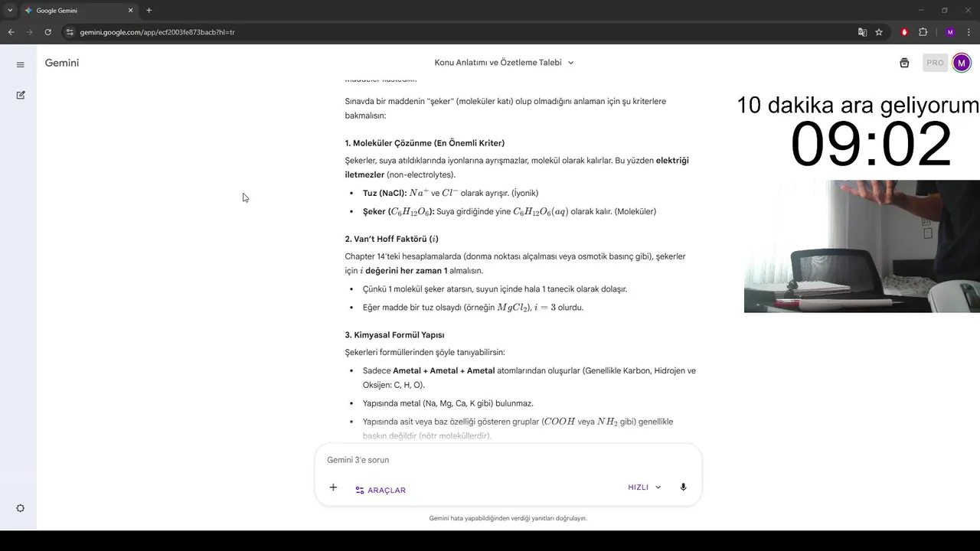Focus the 'Gemini 3'e sorun' prompt field
The width and height of the screenshot is (980, 551).
508,460
